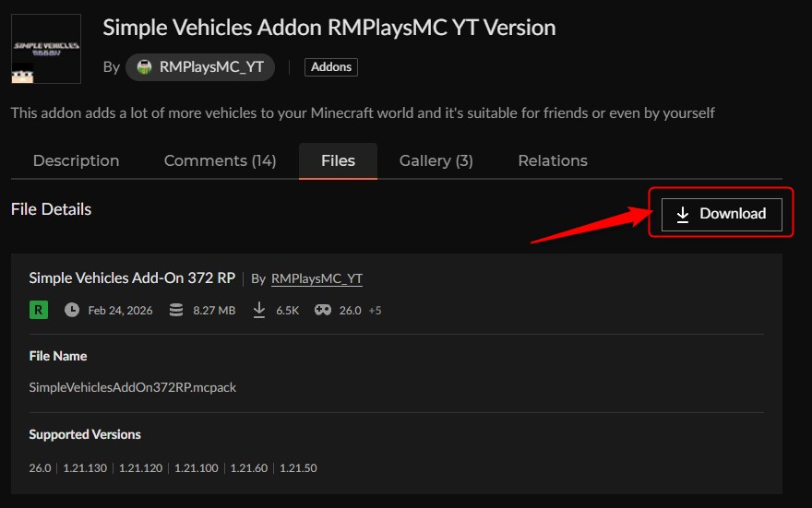This screenshot has width=812, height=508.
Task: Click the 6.5K download count
Action: (287, 311)
